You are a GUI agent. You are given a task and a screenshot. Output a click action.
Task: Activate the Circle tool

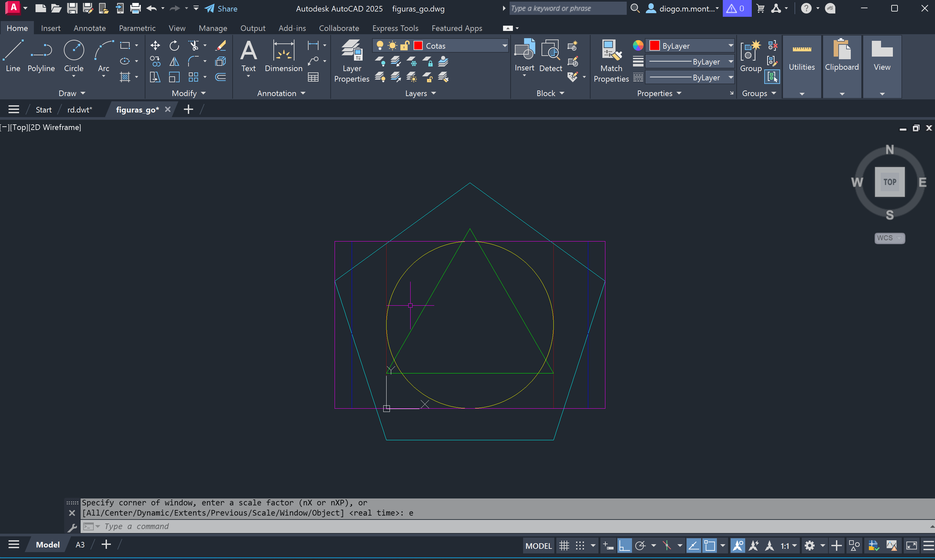point(74,56)
